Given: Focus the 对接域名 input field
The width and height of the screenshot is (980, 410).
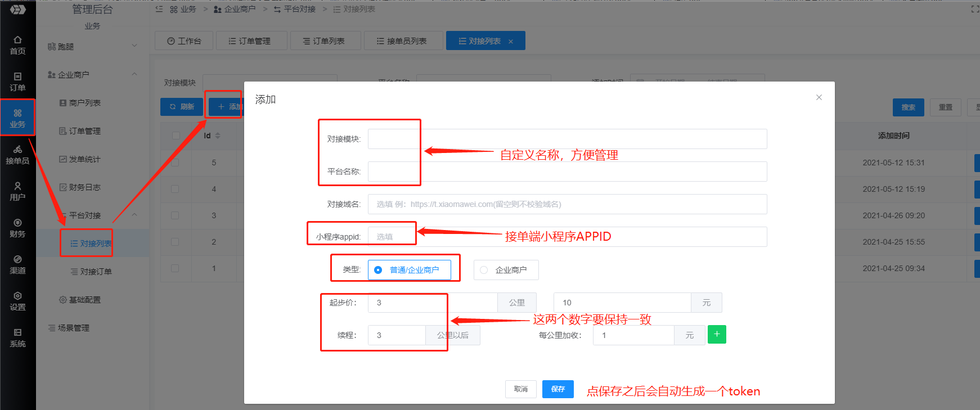Looking at the screenshot, I should [x=568, y=204].
